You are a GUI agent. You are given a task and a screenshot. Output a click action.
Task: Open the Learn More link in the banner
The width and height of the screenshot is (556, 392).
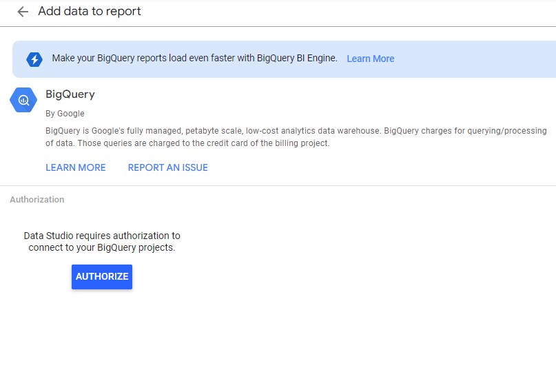(370, 59)
